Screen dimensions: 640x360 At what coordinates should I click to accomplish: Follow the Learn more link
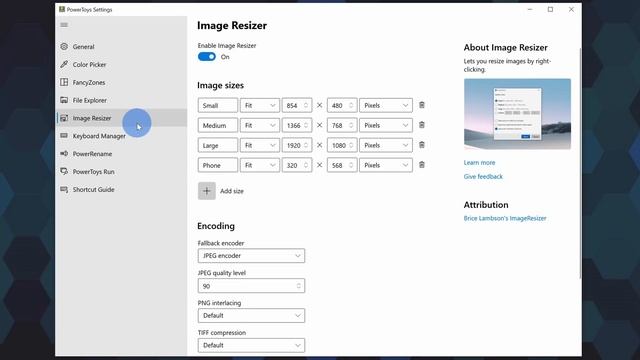click(x=479, y=162)
